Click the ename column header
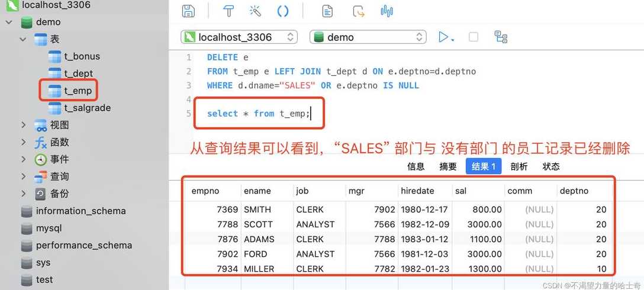644x290 pixels. [x=267, y=191]
